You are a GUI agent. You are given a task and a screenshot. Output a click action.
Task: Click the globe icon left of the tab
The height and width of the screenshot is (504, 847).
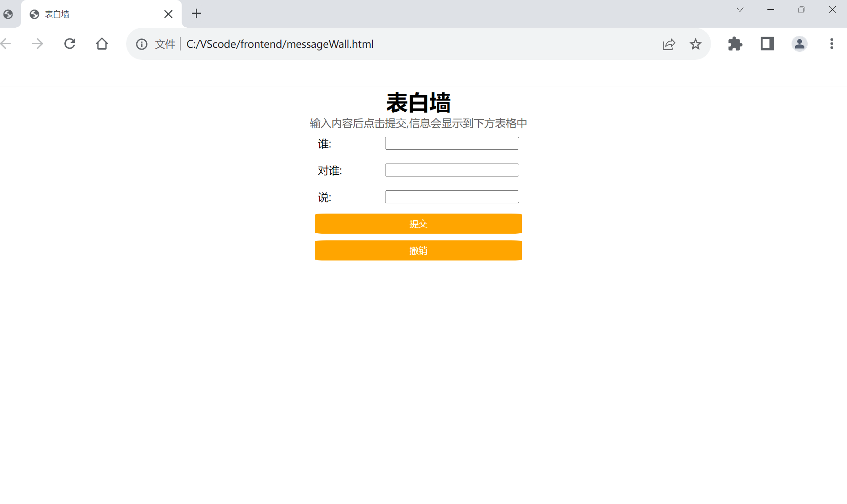point(8,14)
